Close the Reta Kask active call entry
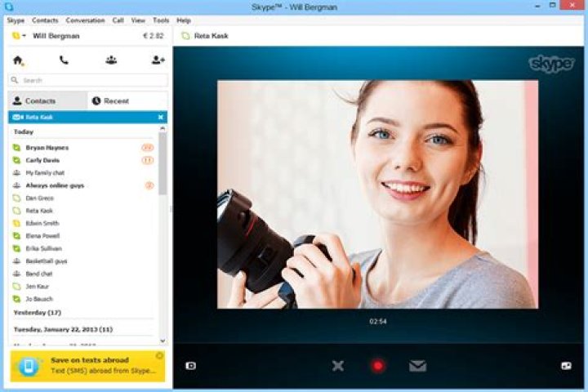This screenshot has height=392, width=588. click(x=161, y=117)
